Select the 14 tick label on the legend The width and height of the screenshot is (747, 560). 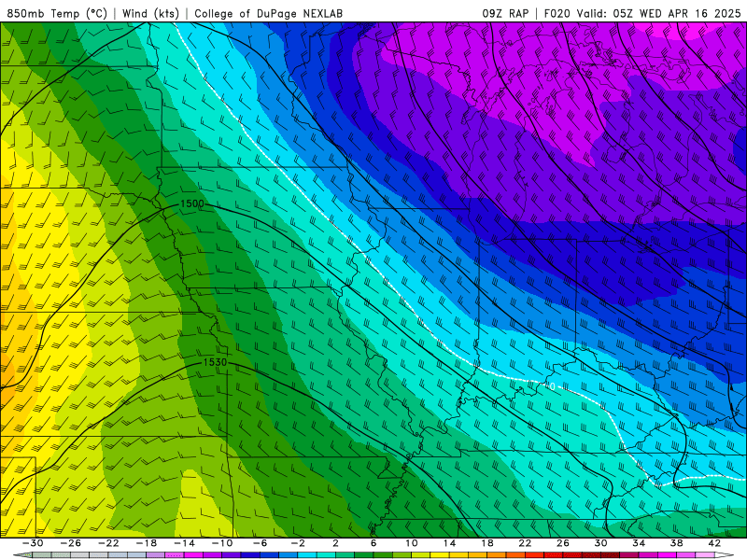click(449, 543)
